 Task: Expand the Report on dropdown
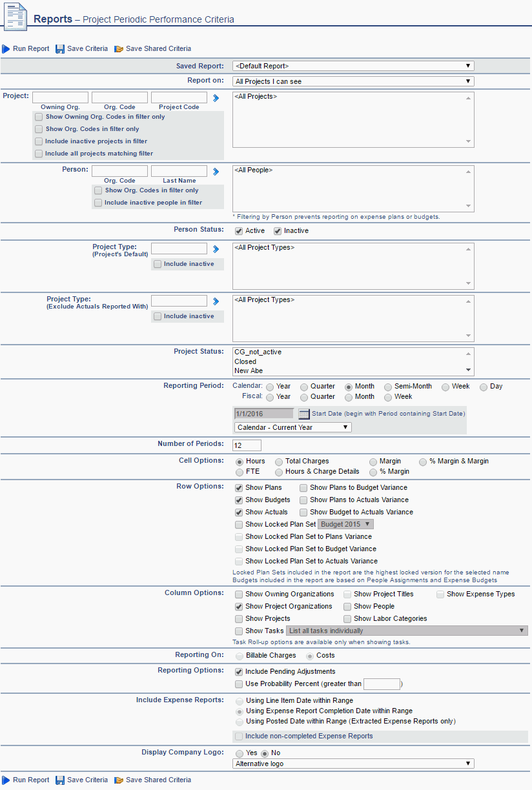coord(353,82)
